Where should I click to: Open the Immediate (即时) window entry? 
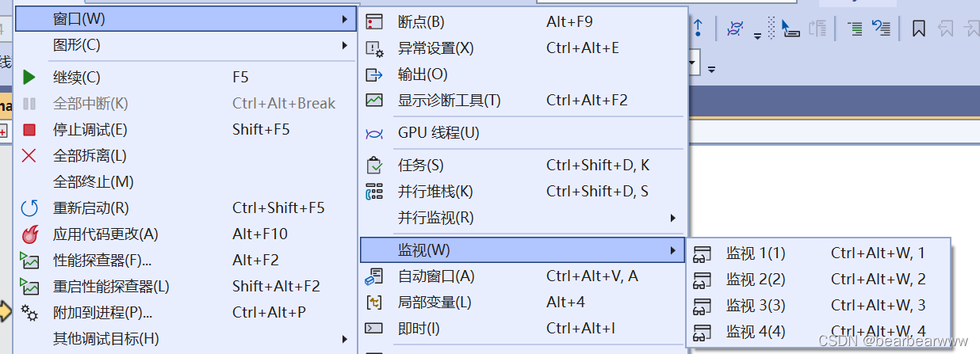point(522,329)
